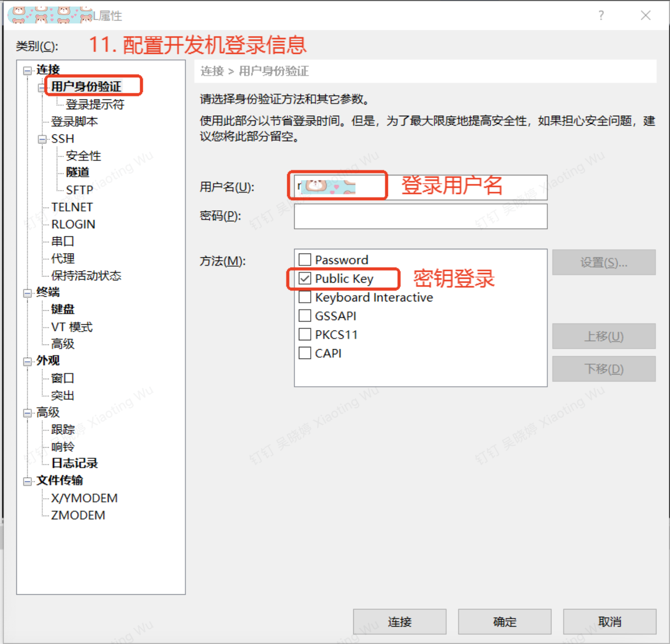Collapse the 外观 tree node

coord(28,361)
